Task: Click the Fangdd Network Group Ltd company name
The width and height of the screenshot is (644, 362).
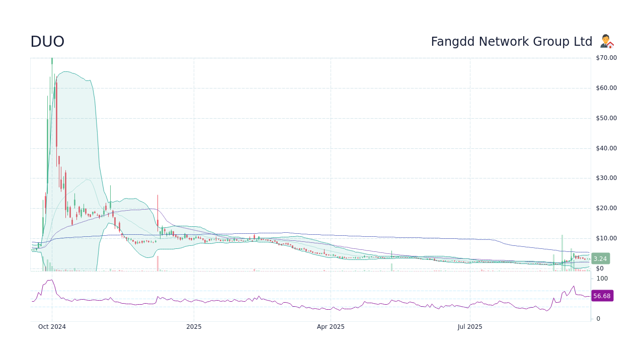Action: click(x=512, y=41)
